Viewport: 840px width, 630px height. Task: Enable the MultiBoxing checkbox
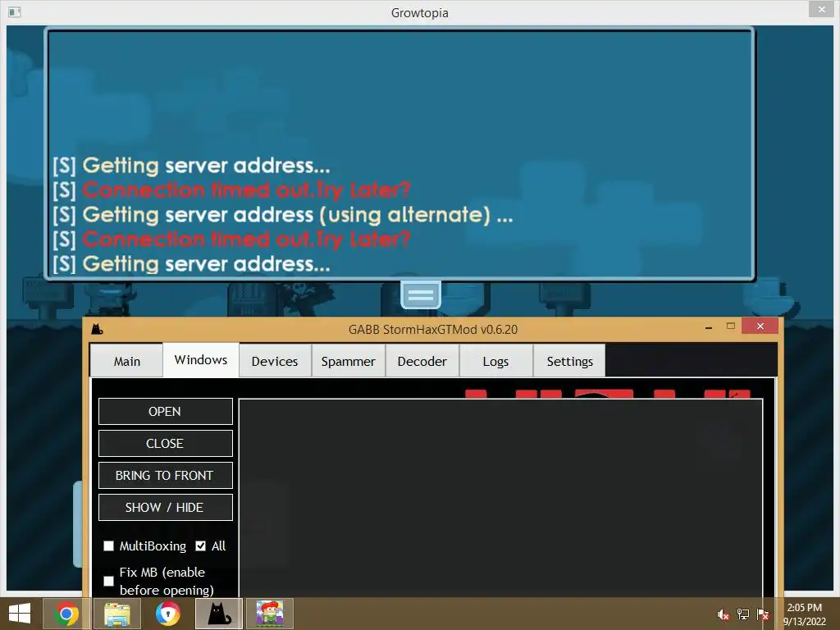[109, 546]
